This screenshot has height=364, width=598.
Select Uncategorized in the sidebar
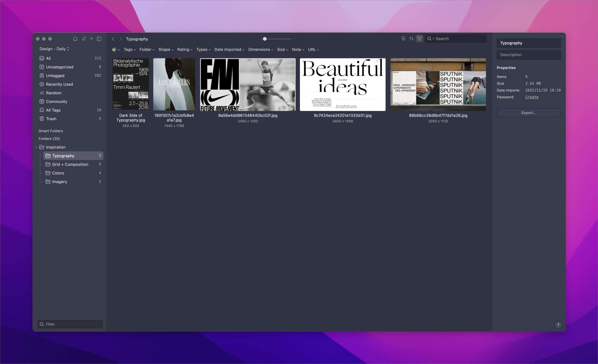[x=70, y=67]
